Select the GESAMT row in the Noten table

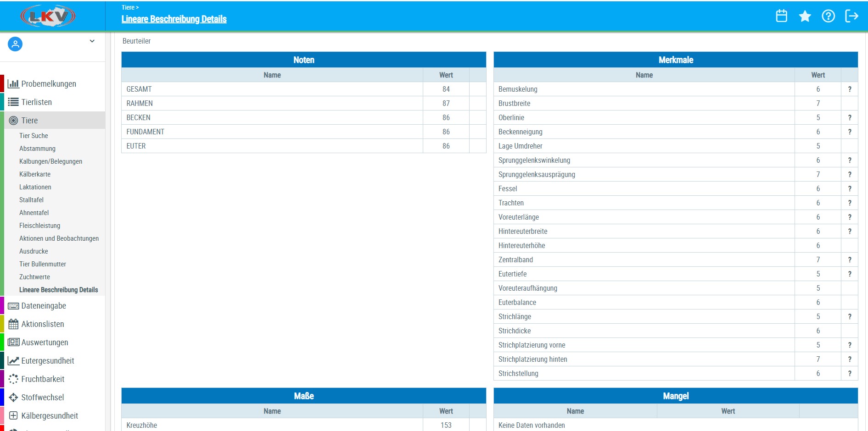[272, 89]
